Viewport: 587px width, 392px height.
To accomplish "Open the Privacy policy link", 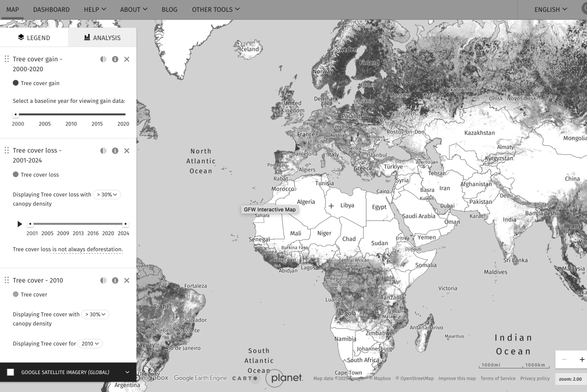I will (x=535, y=378).
